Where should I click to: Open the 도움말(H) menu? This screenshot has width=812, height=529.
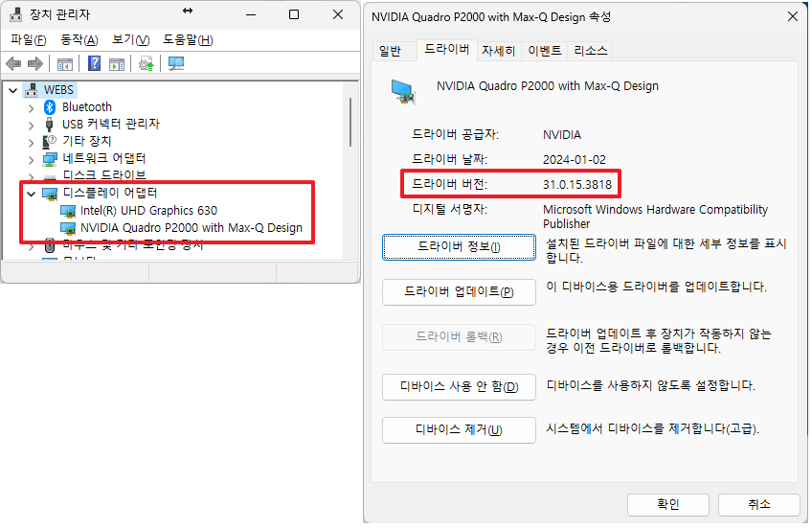pyautogui.click(x=188, y=40)
